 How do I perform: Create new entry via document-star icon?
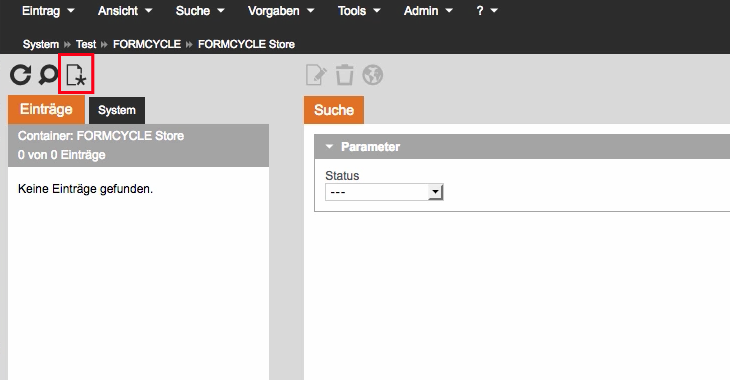click(x=76, y=75)
